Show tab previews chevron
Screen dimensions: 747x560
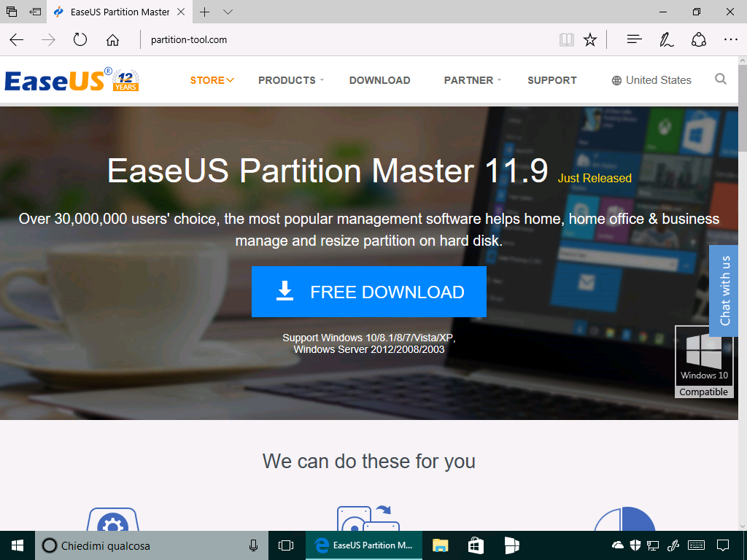(228, 12)
